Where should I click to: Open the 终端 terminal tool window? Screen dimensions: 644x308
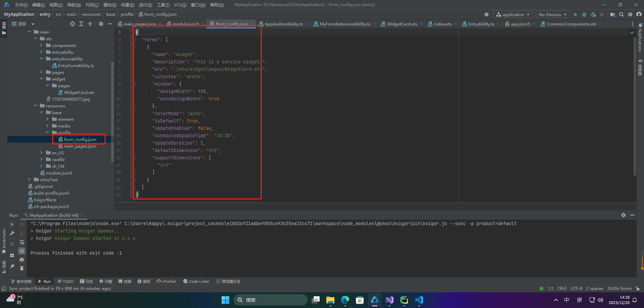pyautogui.click(x=124, y=281)
